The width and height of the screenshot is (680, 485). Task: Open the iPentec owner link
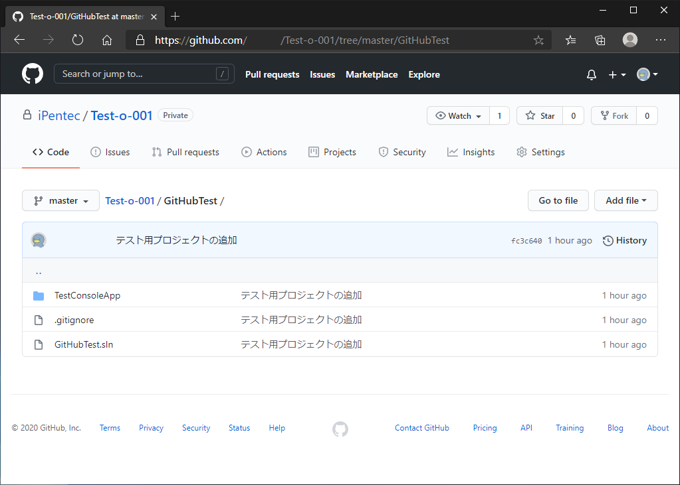pos(59,116)
